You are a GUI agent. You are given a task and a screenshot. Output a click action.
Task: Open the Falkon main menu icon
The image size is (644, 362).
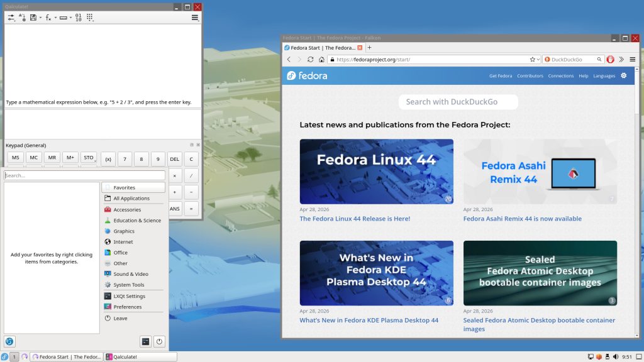[x=633, y=60]
